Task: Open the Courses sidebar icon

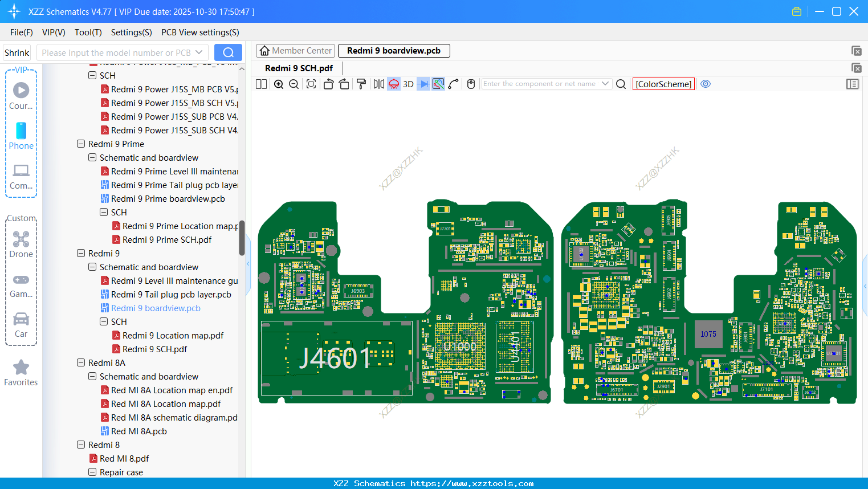Action: (x=21, y=96)
